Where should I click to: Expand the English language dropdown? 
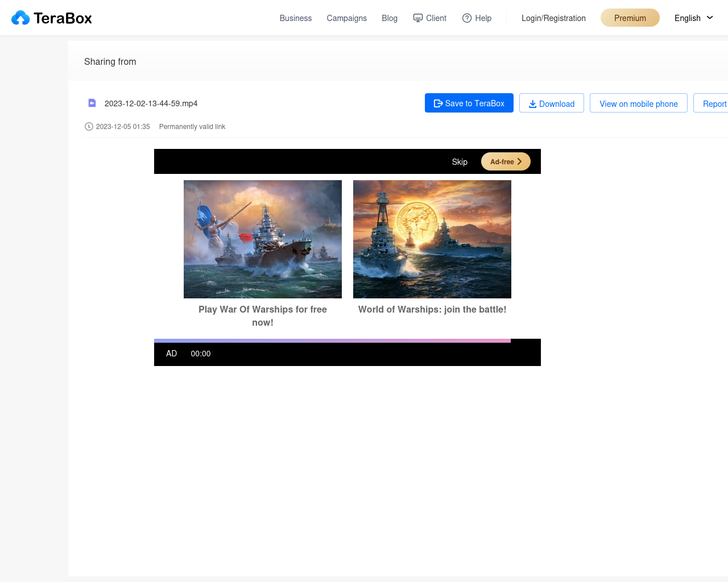pos(694,18)
